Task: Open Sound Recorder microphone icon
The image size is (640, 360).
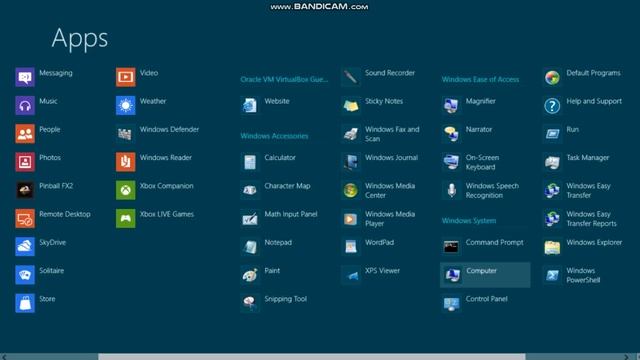Action: (x=351, y=77)
